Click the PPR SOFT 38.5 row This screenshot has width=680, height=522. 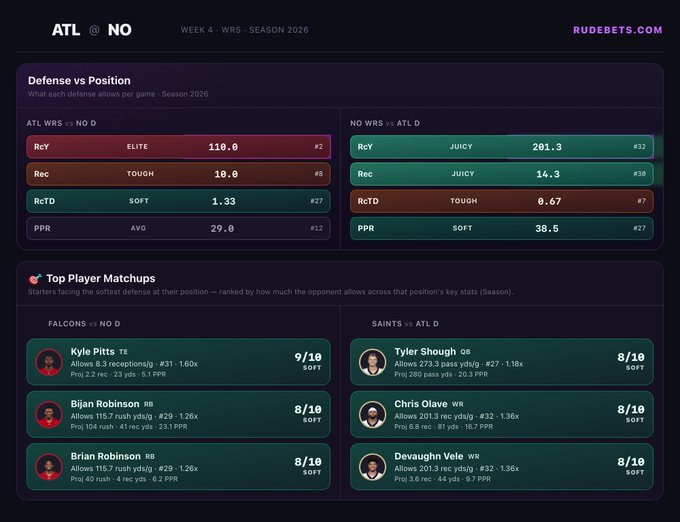(502, 228)
